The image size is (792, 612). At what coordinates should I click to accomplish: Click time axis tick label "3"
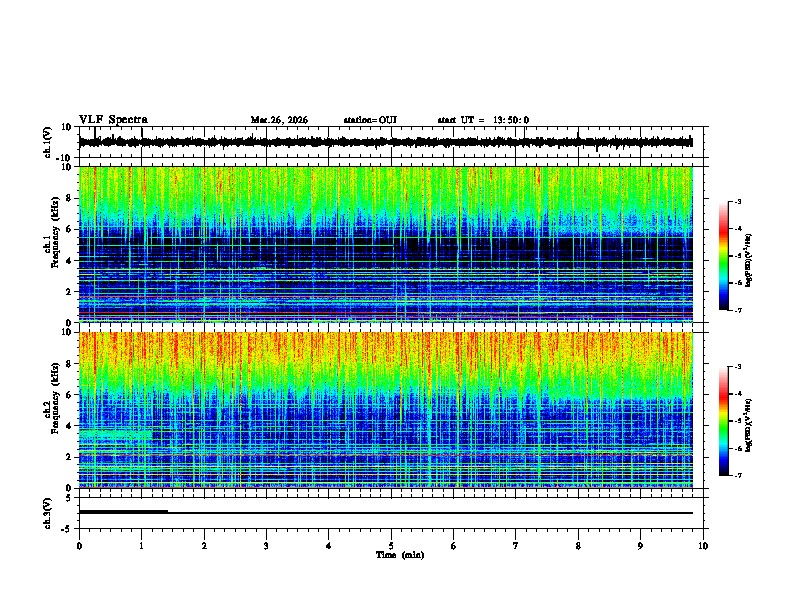click(266, 546)
